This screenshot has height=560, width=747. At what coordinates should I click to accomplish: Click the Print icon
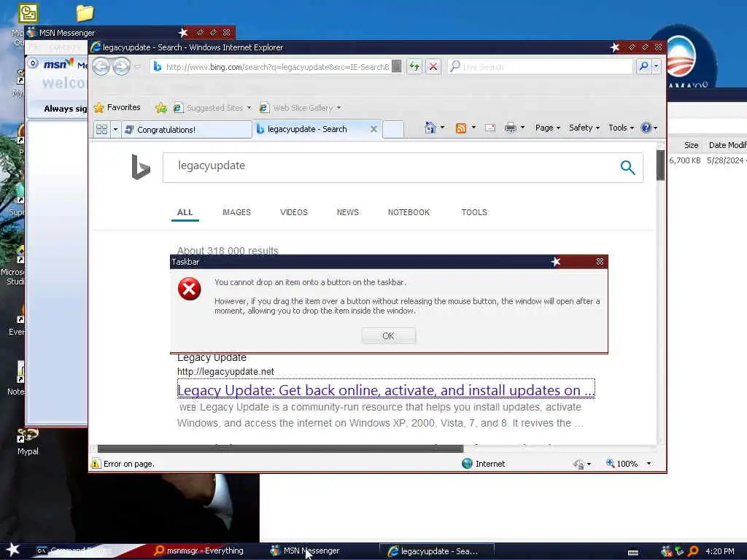(510, 128)
